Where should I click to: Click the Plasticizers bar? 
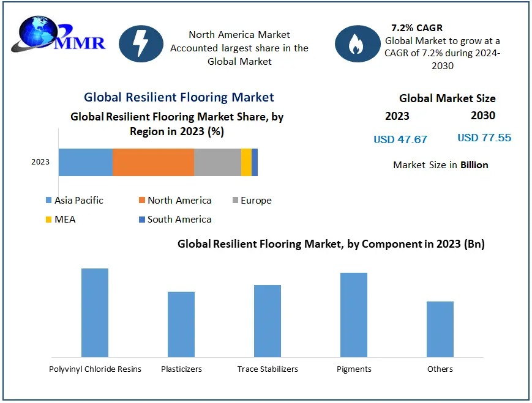[x=181, y=324]
